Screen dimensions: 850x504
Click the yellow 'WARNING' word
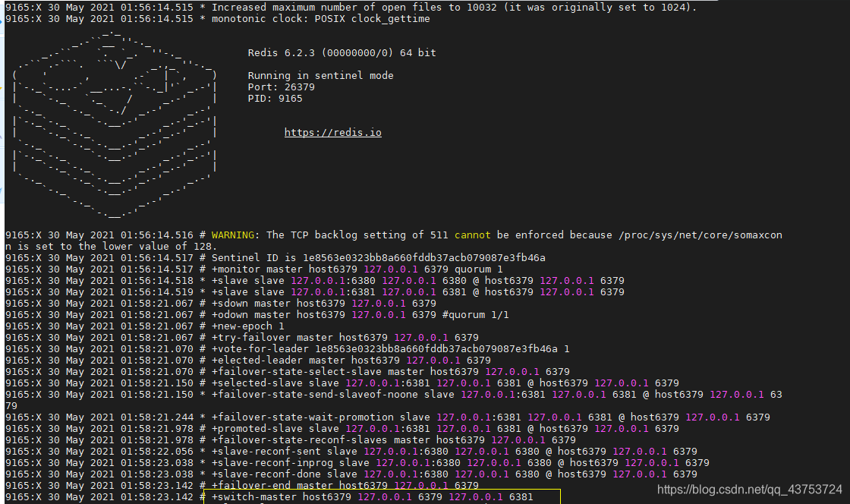click(x=232, y=235)
